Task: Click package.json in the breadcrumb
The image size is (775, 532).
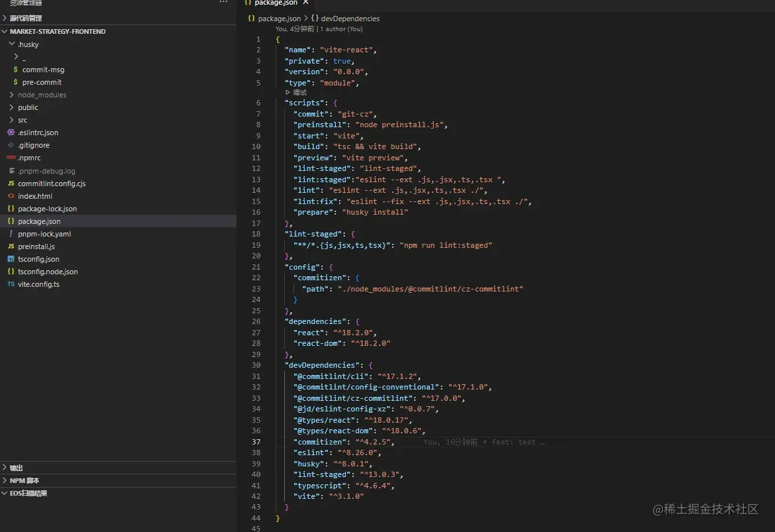Action: coord(280,19)
